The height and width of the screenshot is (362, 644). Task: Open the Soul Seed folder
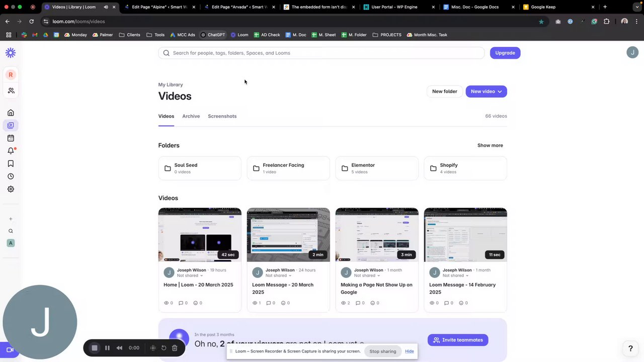click(x=200, y=168)
